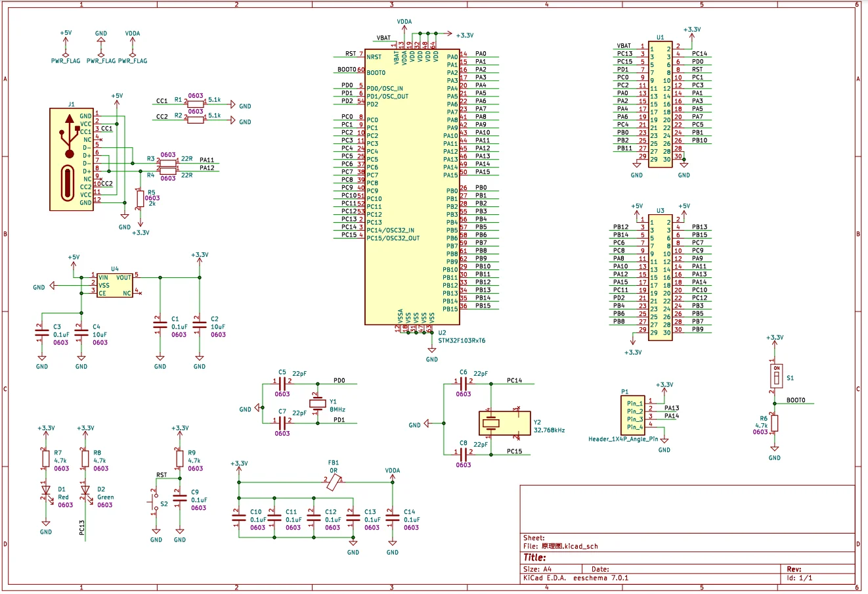Click the Red LED D1 symbol
Screen dimensions: 868x594
[46, 490]
